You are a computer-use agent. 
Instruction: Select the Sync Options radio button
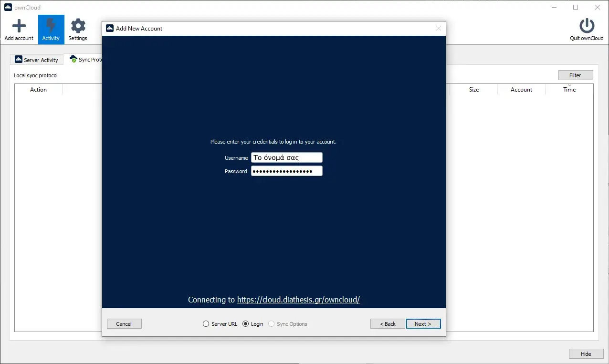(x=272, y=324)
